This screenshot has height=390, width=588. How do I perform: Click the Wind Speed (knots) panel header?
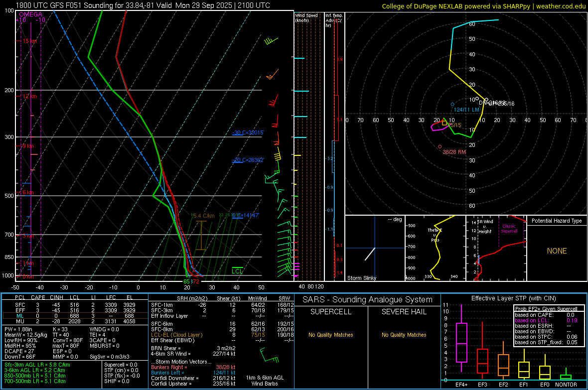coord(306,17)
